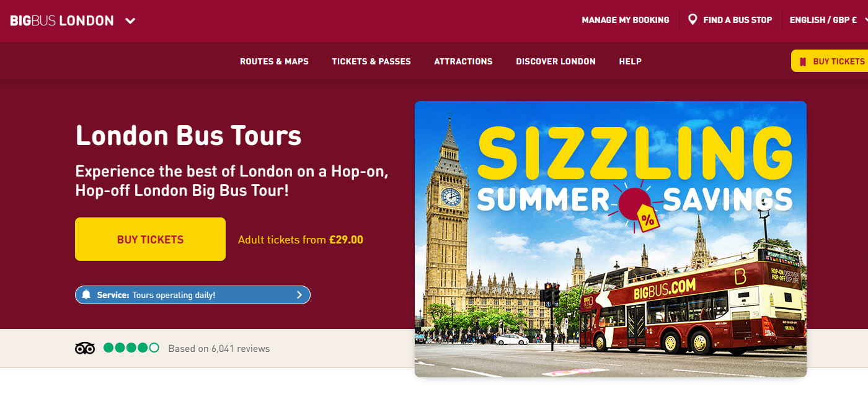This screenshot has height=394, width=868.
Task: Click Based on 6,041 reviews text
Action: [219, 348]
